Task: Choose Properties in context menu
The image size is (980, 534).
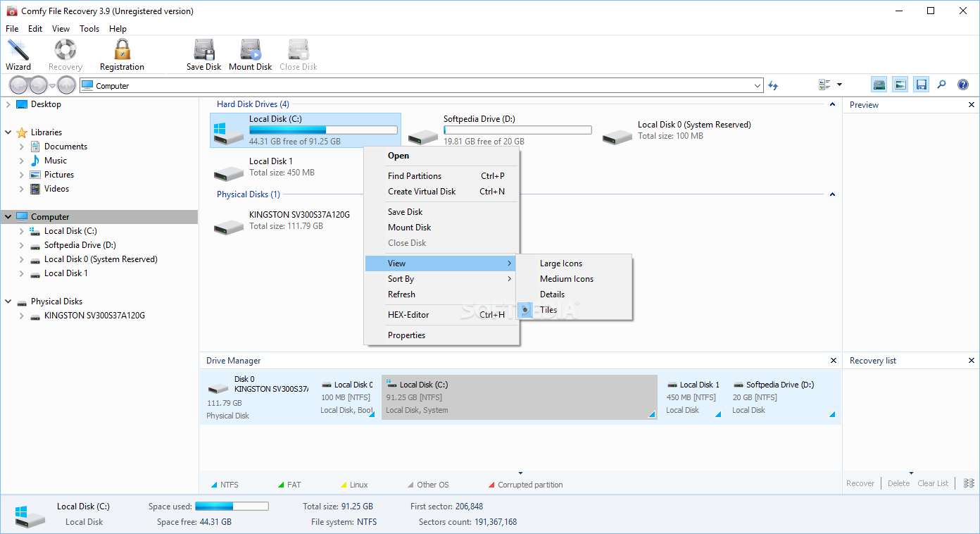Action: click(442, 335)
